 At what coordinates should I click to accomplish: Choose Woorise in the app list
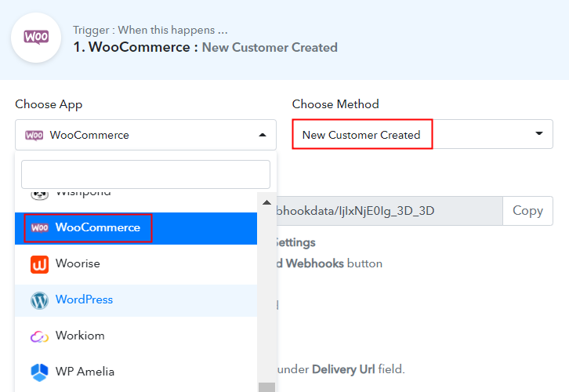(x=136, y=264)
